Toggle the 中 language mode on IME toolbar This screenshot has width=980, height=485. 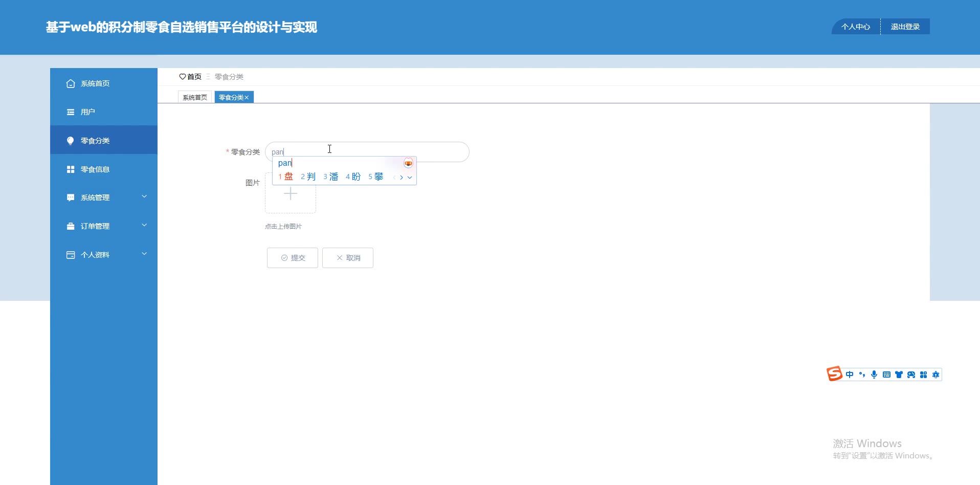pyautogui.click(x=850, y=374)
